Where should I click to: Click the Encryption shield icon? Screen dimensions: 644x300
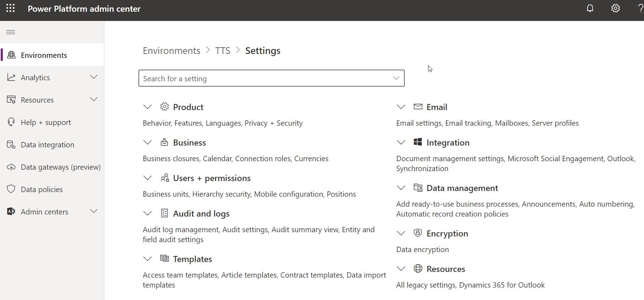418,233
